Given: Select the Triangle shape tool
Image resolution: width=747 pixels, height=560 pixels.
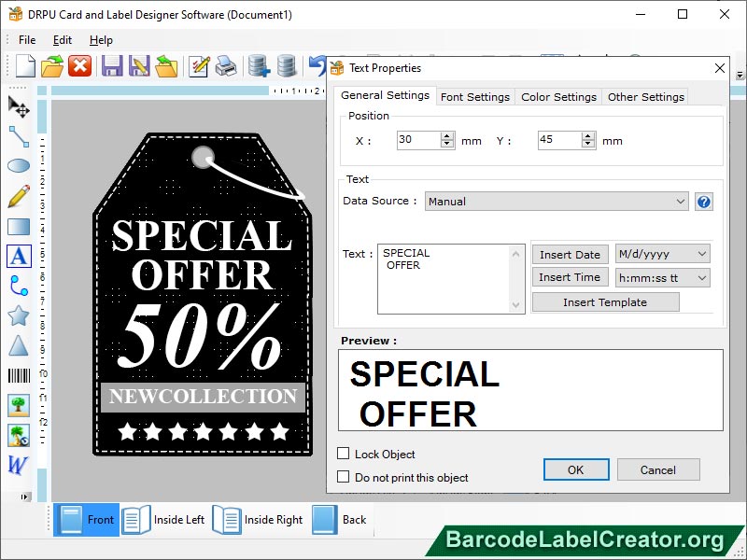Looking at the screenshot, I should coord(19,345).
